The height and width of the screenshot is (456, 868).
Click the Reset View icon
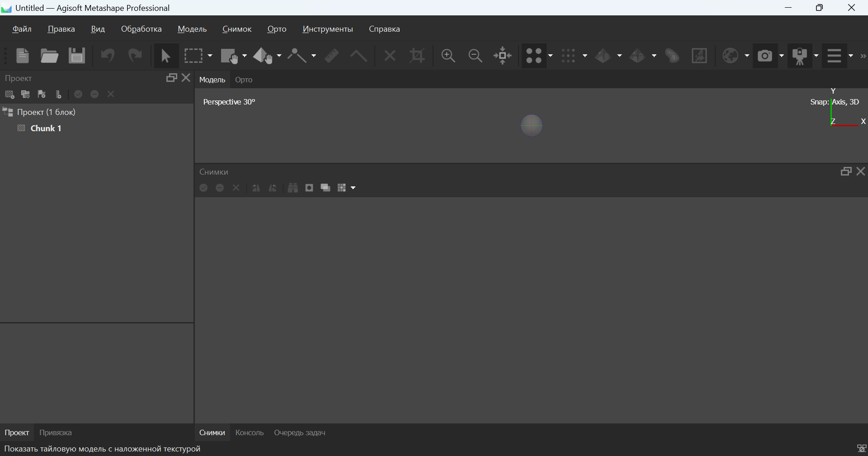[x=502, y=56]
